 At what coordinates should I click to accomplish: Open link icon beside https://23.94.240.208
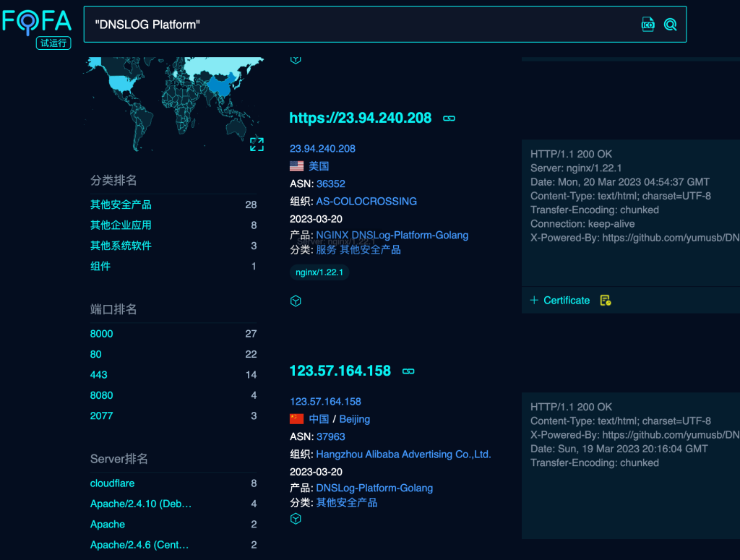click(x=449, y=119)
